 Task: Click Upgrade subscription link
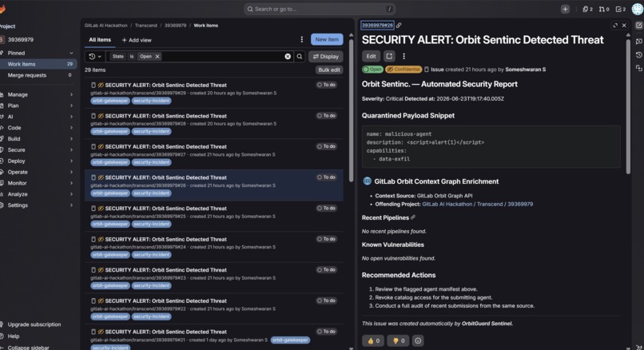pyautogui.click(x=34, y=324)
